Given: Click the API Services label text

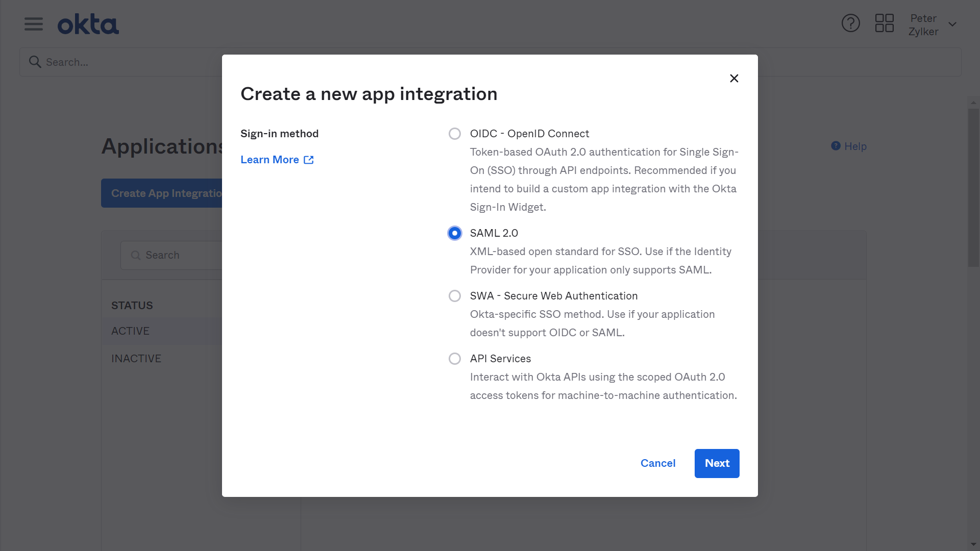Looking at the screenshot, I should tap(500, 359).
